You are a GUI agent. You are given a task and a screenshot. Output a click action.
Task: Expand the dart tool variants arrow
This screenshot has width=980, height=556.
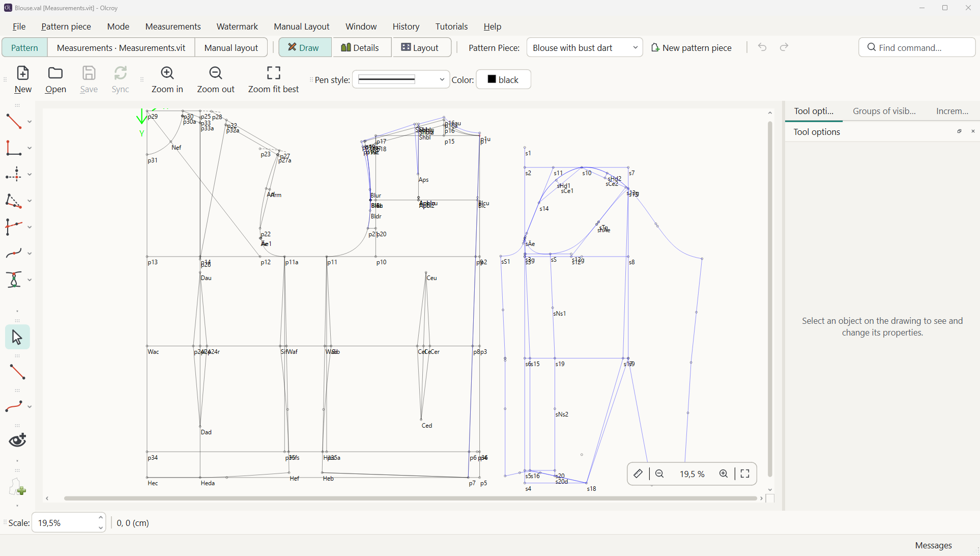tap(30, 281)
